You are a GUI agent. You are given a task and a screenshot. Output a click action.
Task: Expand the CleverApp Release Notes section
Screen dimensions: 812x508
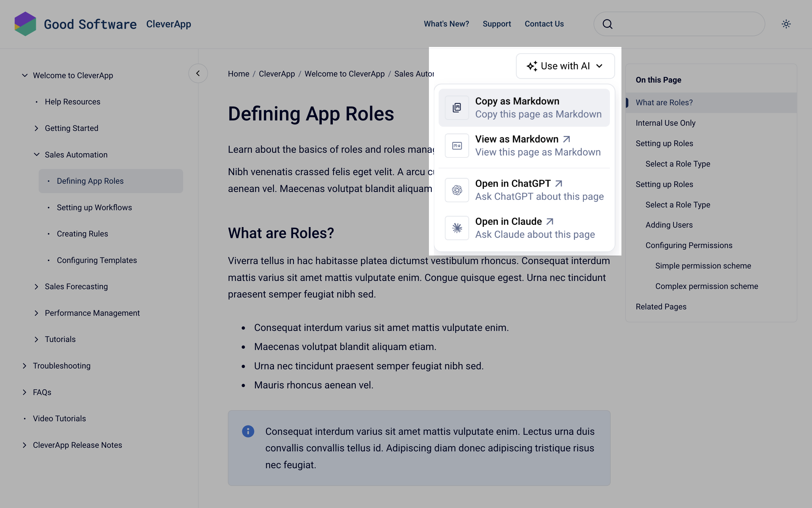[25, 445]
